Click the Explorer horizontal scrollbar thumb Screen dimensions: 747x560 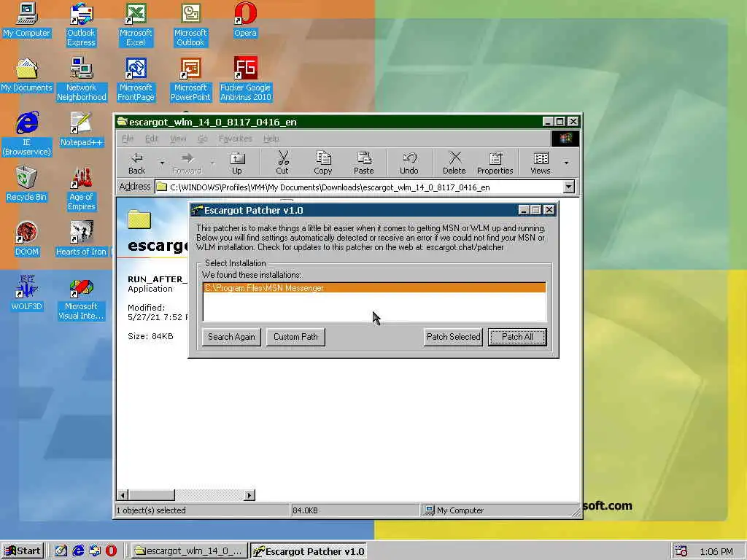[152, 495]
